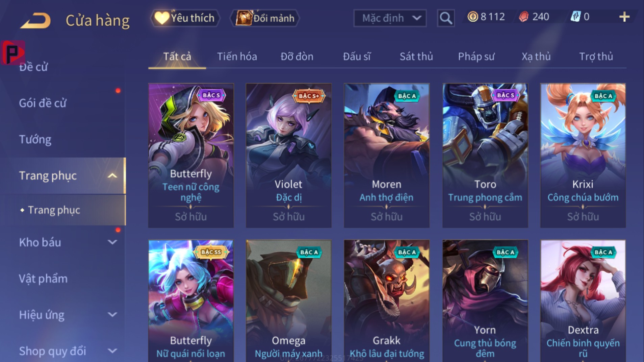
Task: Expand the Shop quy đổi section
Action: tap(112, 351)
